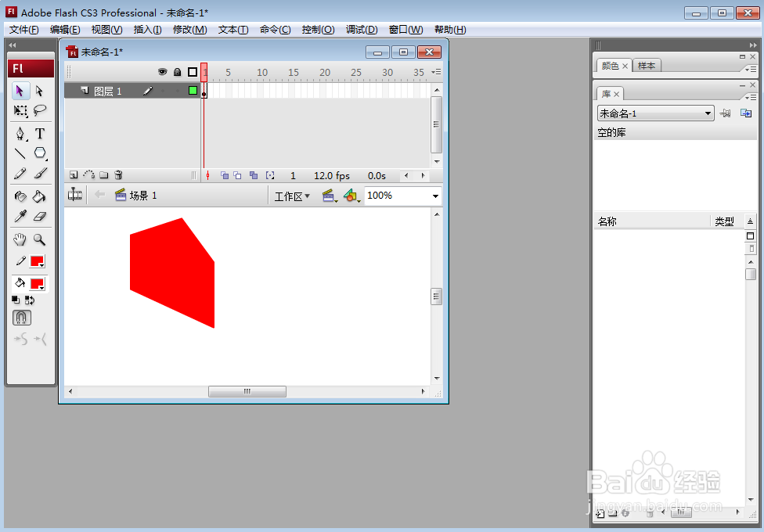Sort library by 名称 column header
Screen dimensions: 764x532
[x=652, y=221]
